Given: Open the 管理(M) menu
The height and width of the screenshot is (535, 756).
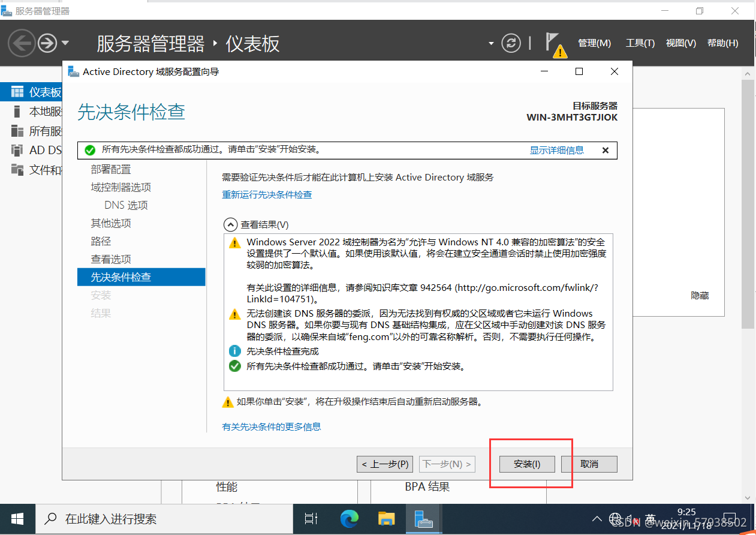Looking at the screenshot, I should coord(594,43).
